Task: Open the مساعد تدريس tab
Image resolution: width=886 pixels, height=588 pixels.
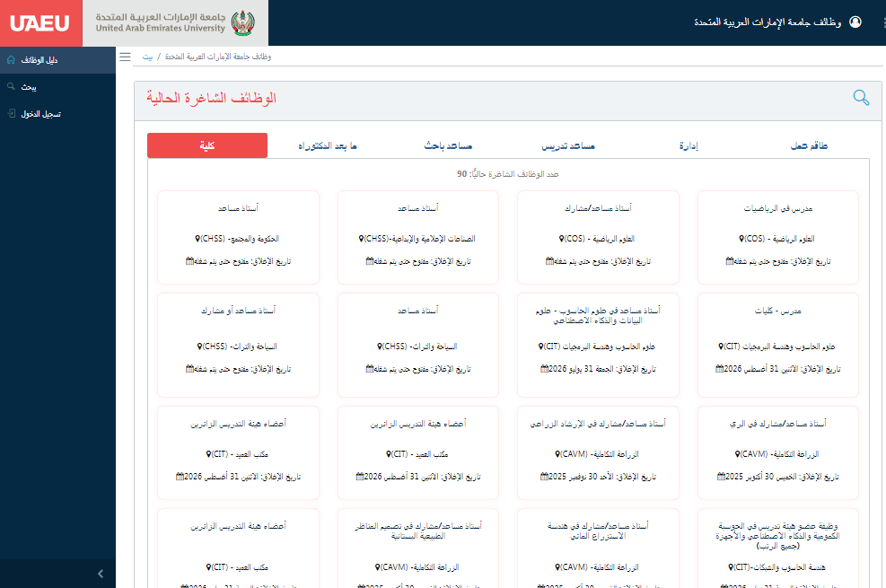Action: tap(567, 145)
